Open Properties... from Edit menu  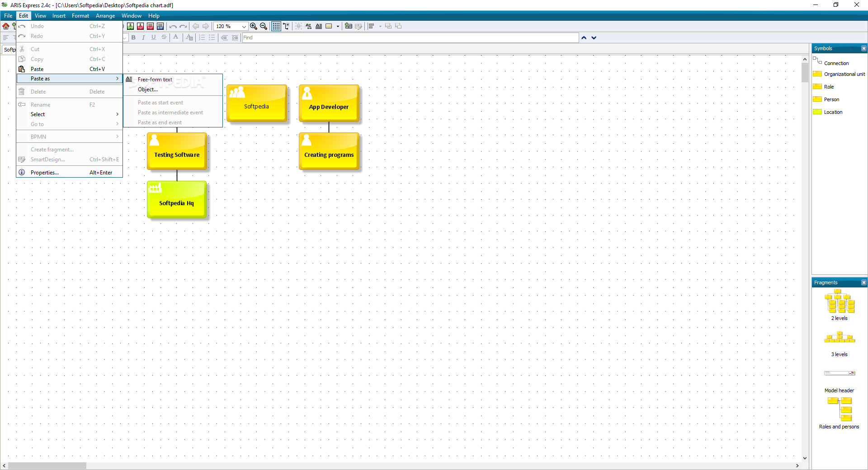[69, 173]
